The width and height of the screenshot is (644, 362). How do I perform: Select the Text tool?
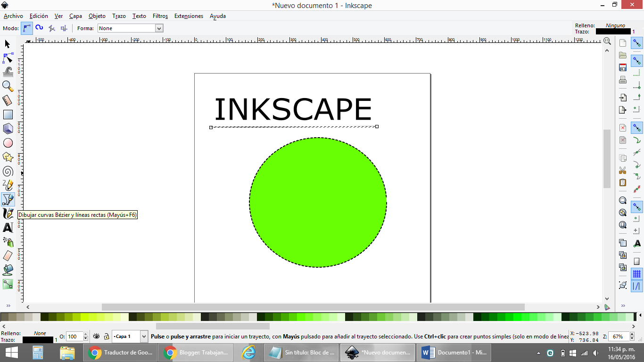(x=8, y=228)
